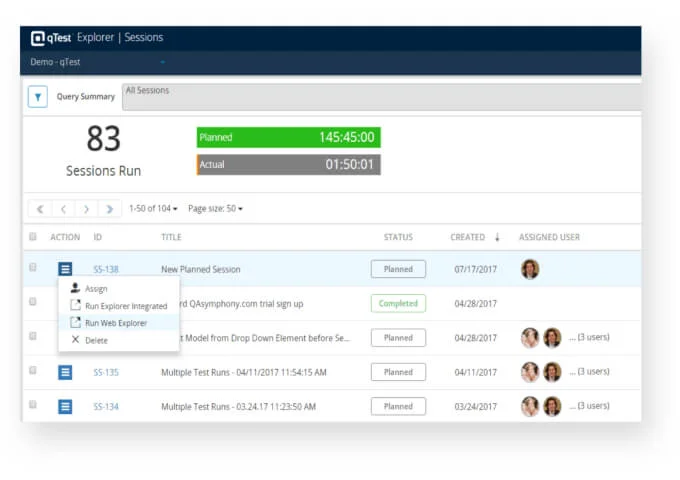Click the 07/17/2017 created date
The height and width of the screenshot is (480, 680).
[x=475, y=269]
